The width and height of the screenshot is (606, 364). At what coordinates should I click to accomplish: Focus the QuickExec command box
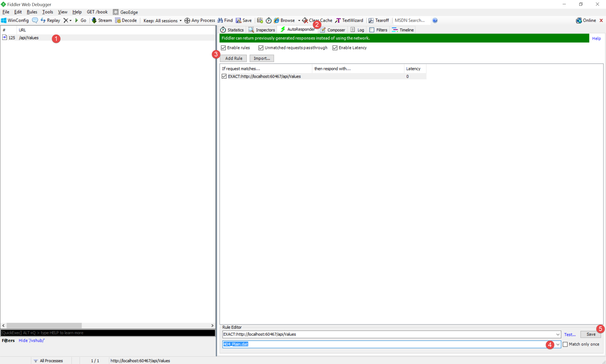(x=108, y=333)
